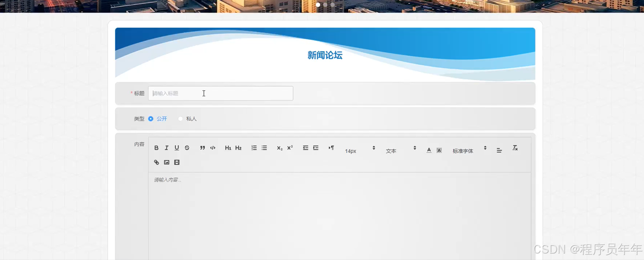Click the 标题 title input field
The image size is (644, 260).
221,93
